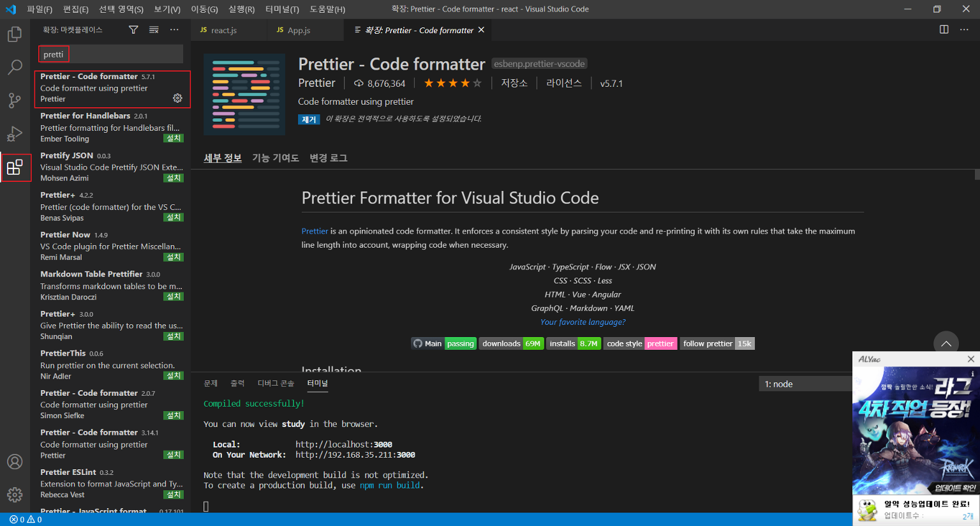Click the filter extensions funnel icon
The height and width of the screenshot is (526, 980).
point(133,30)
